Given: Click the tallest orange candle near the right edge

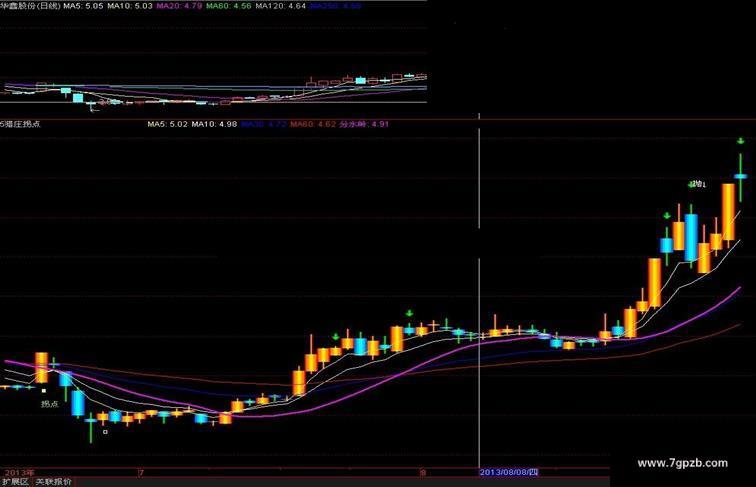Looking at the screenshot, I should 728,212.
